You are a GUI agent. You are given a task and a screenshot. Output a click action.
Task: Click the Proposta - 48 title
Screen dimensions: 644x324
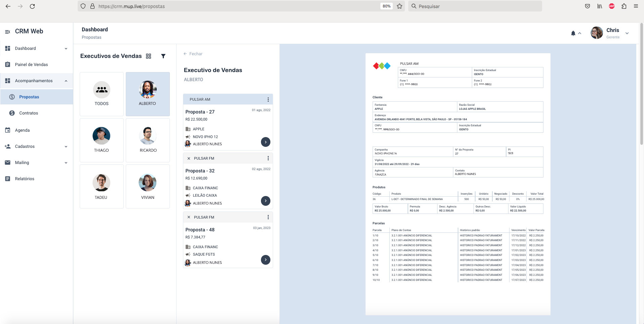pos(200,230)
